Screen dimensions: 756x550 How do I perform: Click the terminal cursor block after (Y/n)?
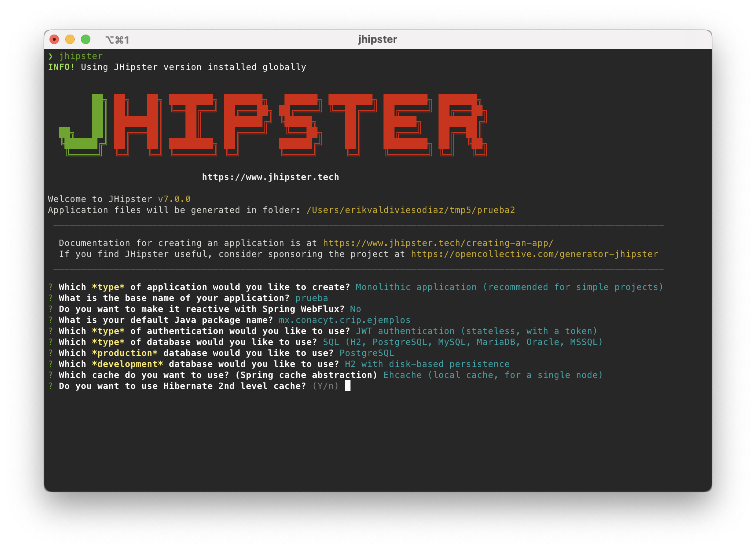(x=348, y=386)
